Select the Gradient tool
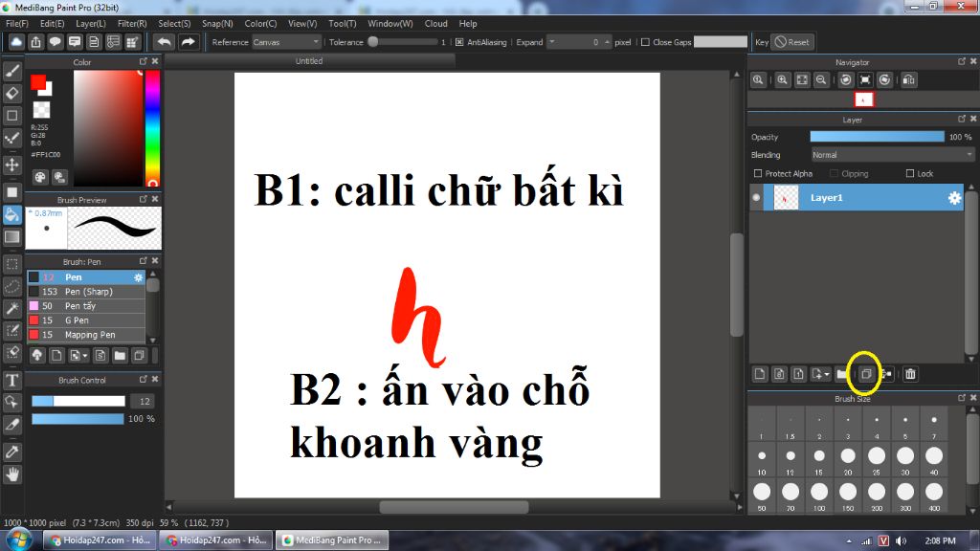This screenshot has width=980, height=551. (x=11, y=237)
